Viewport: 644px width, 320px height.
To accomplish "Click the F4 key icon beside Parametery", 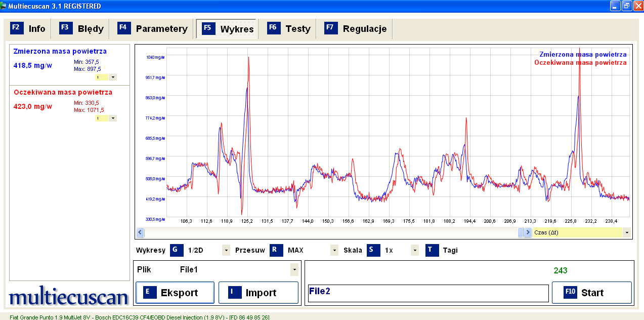I will click(124, 28).
